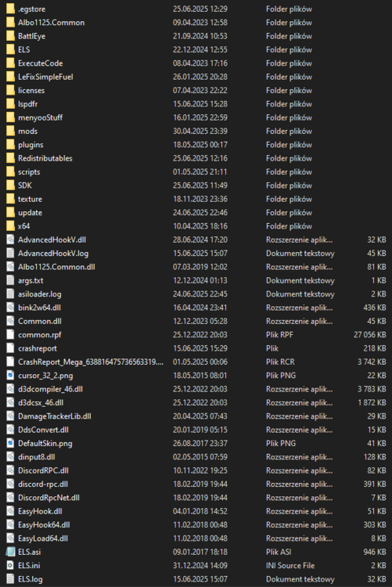Image resolution: width=392 pixels, height=587 pixels.
Task: Click the file name DiscordRPC.dll
Action: point(44,470)
